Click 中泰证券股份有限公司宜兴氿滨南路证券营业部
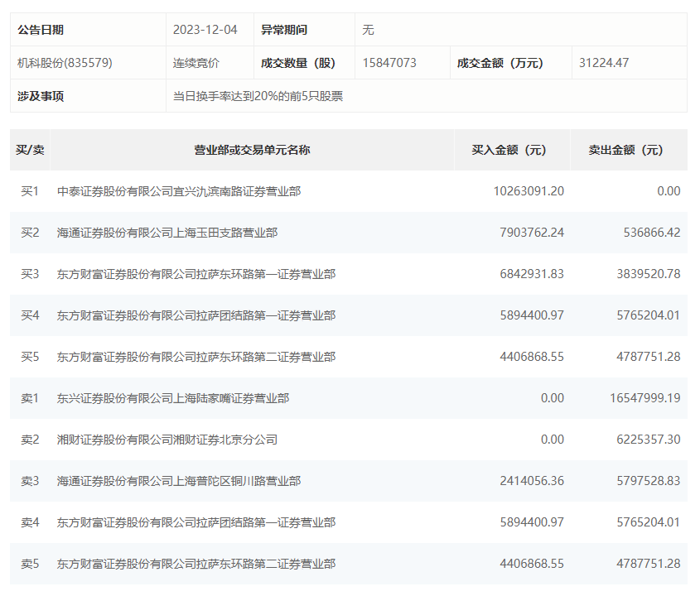This screenshot has width=700, height=596. click(x=179, y=191)
